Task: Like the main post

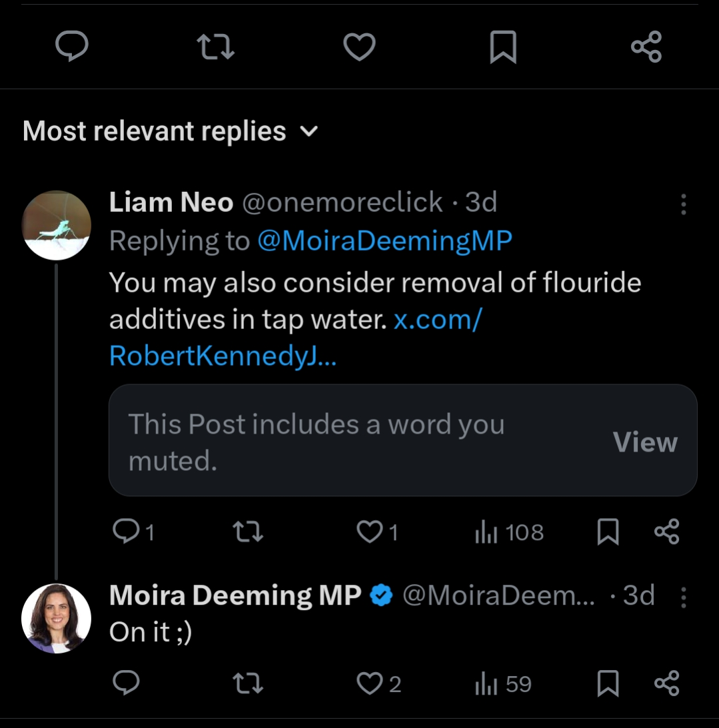Action: point(359,47)
